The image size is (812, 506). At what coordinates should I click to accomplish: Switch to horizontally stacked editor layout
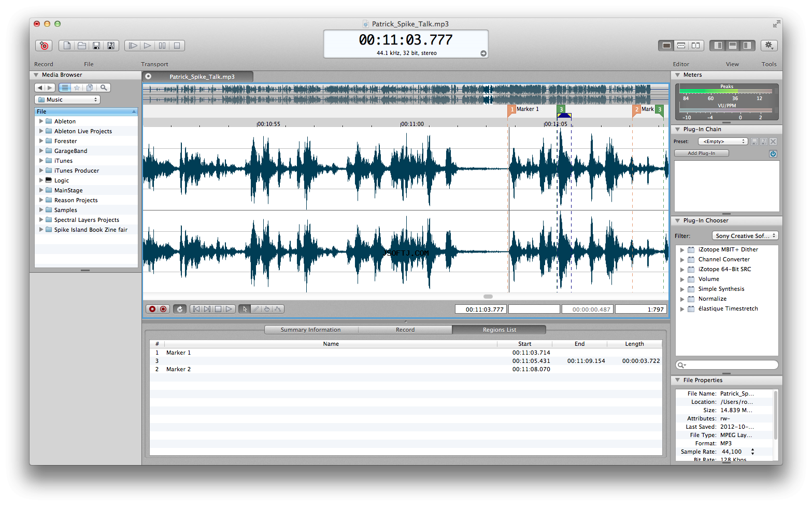[x=681, y=46]
